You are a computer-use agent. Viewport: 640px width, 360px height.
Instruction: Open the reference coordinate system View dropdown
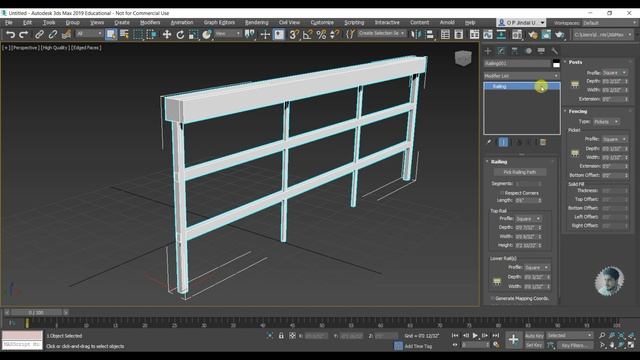pyautogui.click(x=228, y=34)
